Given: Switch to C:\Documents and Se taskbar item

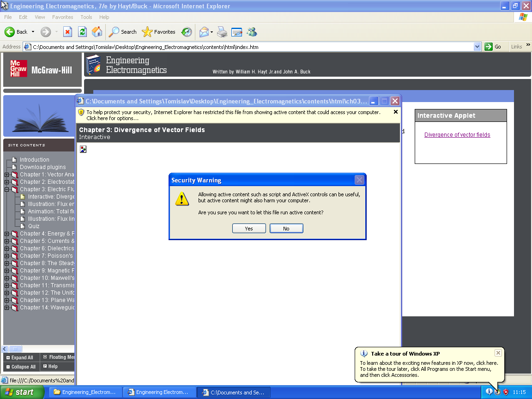Looking at the screenshot, I should click(234, 392).
